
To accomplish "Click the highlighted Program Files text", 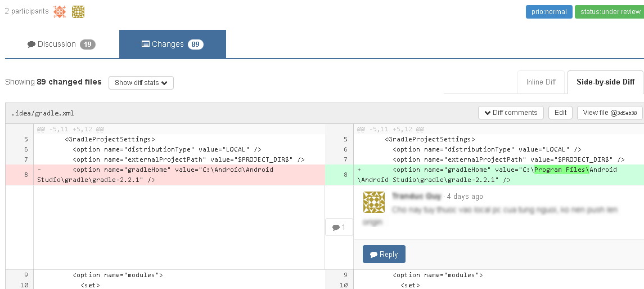I will coord(561,170).
